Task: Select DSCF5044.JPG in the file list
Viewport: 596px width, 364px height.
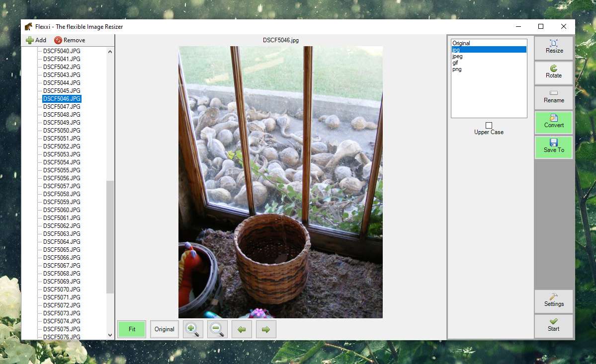Action: point(62,83)
